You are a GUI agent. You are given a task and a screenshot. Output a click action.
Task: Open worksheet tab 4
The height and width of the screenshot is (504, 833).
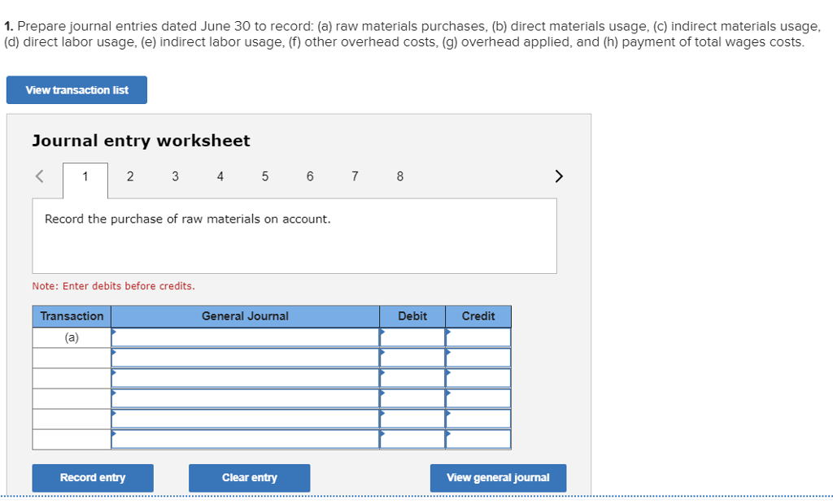point(220,176)
